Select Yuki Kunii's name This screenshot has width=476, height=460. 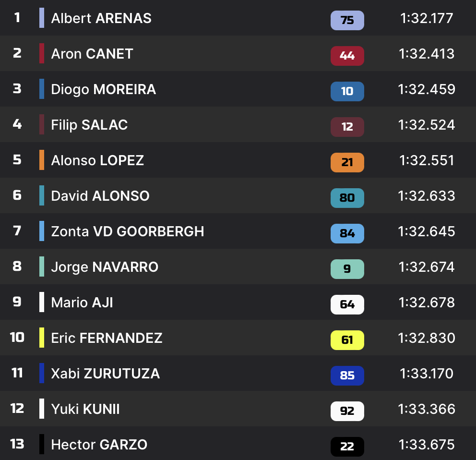click(85, 409)
